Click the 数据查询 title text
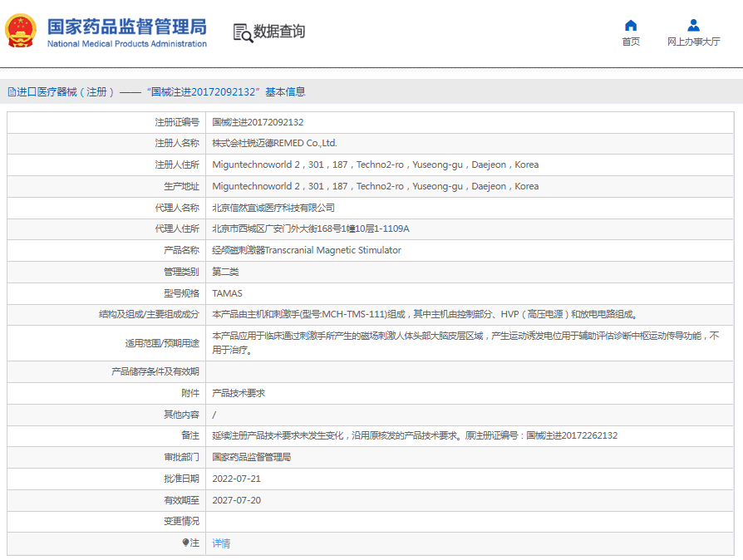The width and height of the screenshot is (743, 560). pyautogui.click(x=279, y=32)
